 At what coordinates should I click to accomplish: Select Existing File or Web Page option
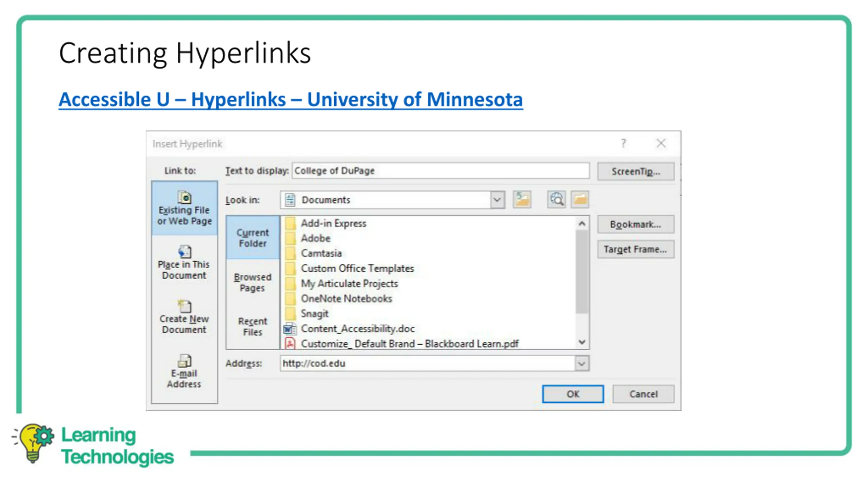(x=184, y=208)
